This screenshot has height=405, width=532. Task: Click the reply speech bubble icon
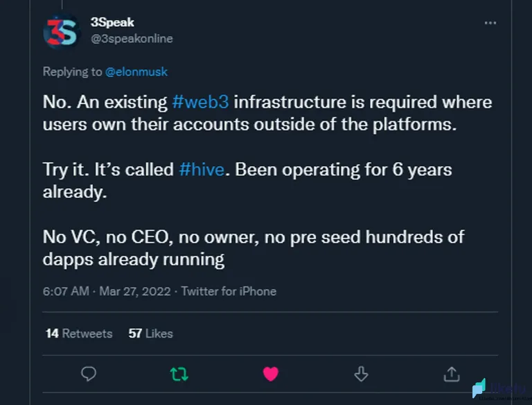pos(89,374)
